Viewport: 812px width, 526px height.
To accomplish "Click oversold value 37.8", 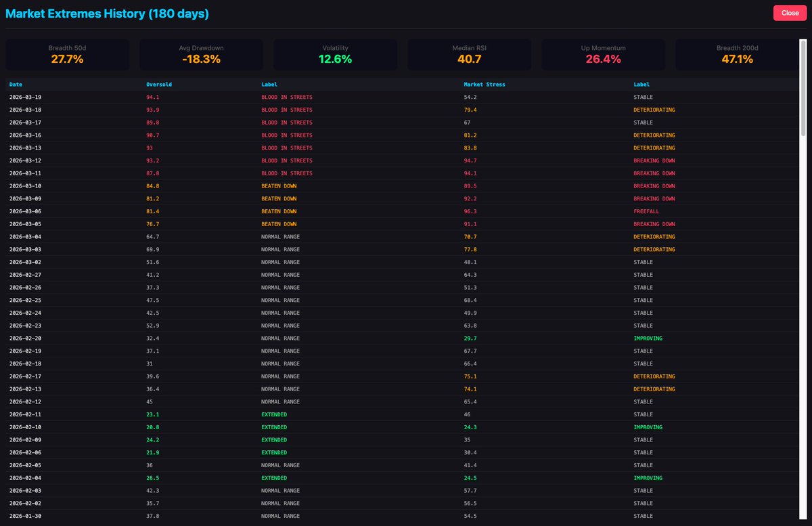I will coord(152,516).
